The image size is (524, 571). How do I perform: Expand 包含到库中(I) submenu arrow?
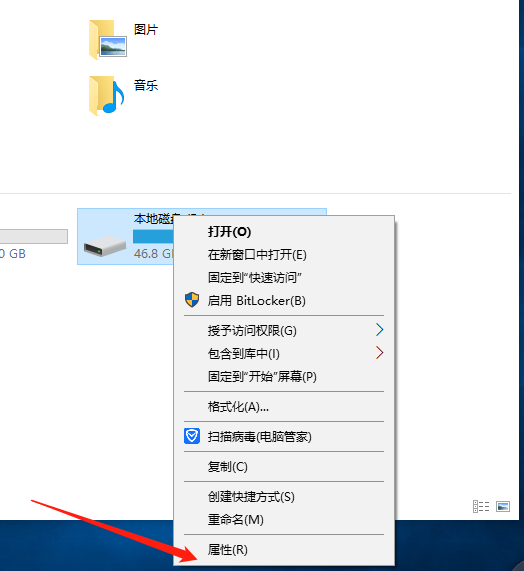pyautogui.click(x=379, y=353)
